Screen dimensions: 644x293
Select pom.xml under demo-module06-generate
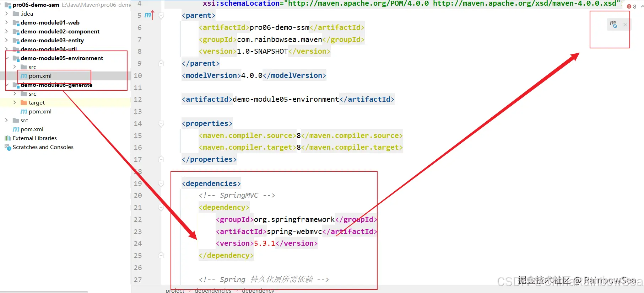(x=40, y=111)
